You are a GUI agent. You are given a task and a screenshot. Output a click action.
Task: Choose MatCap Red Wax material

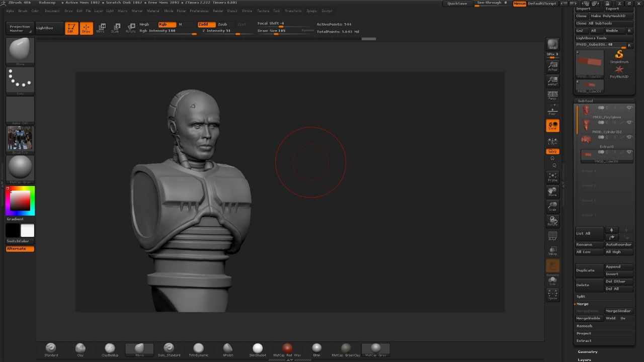tap(287, 350)
